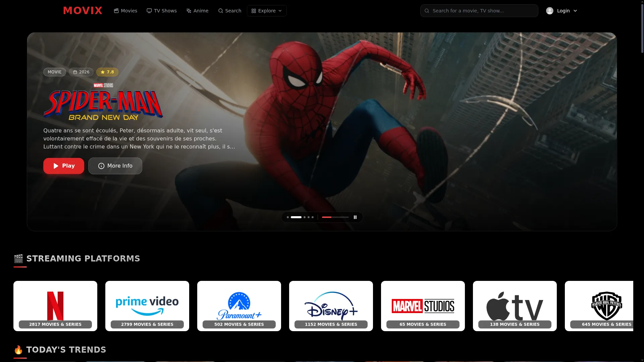Click the user avatar icon

point(550,11)
